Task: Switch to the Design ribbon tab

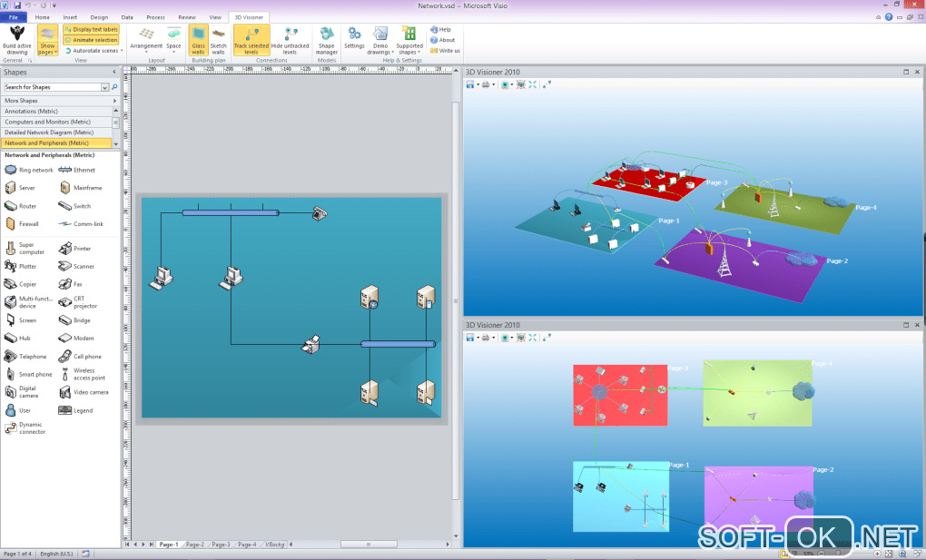Action: (x=99, y=17)
